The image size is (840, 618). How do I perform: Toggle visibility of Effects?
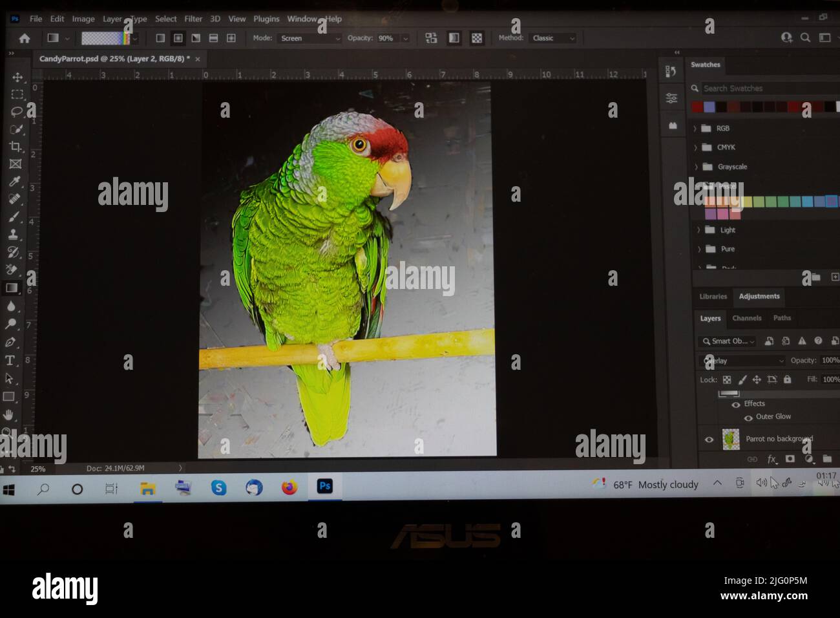click(735, 405)
